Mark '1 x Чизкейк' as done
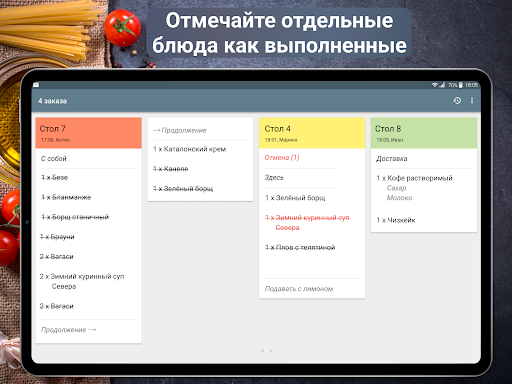 (396, 220)
